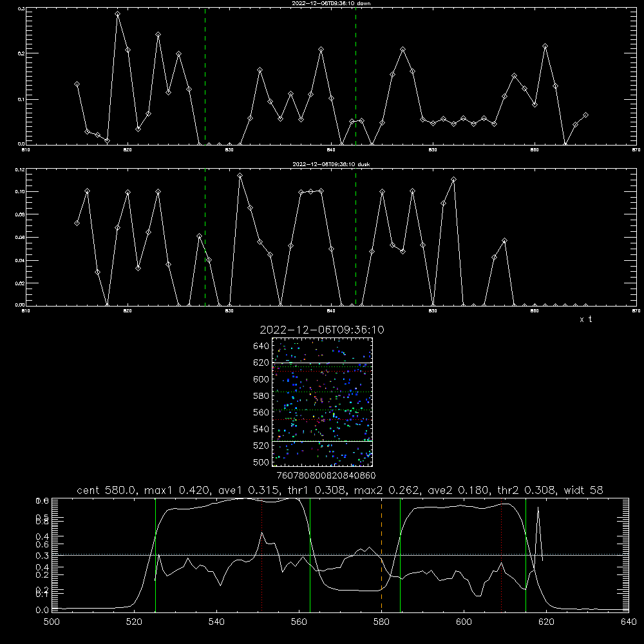
Task: Click the highest diamond point in the dusk plot
Action: [x=240, y=176]
